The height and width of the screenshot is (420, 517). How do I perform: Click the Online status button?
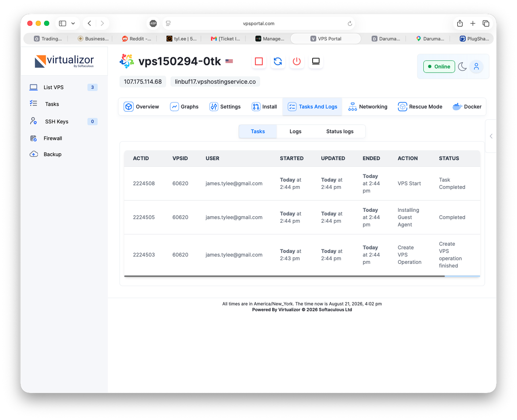pos(439,67)
